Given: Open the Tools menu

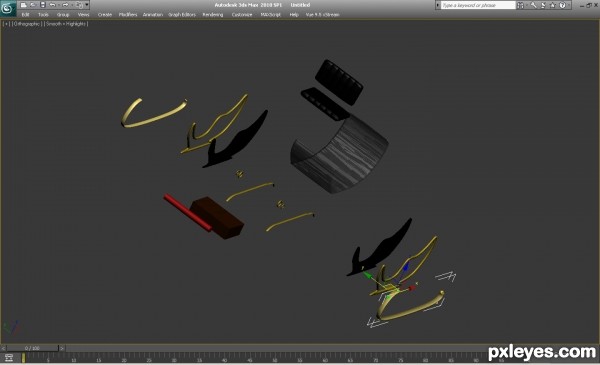Looking at the screenshot, I should pos(43,15).
